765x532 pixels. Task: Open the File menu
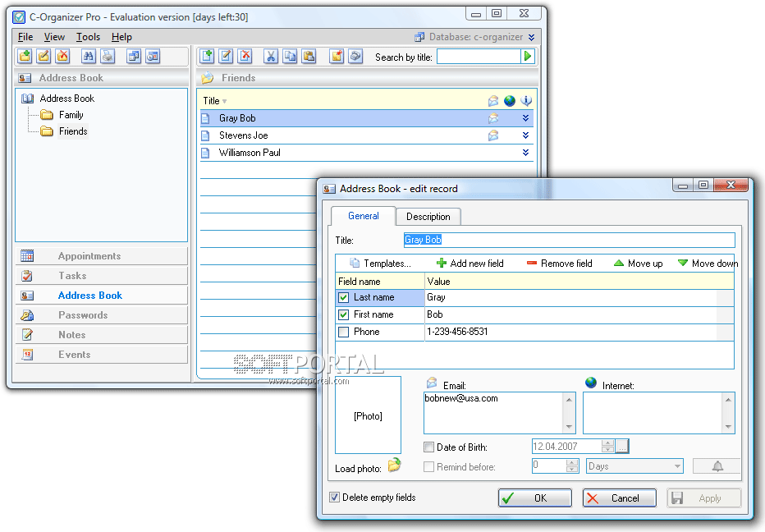click(x=25, y=37)
